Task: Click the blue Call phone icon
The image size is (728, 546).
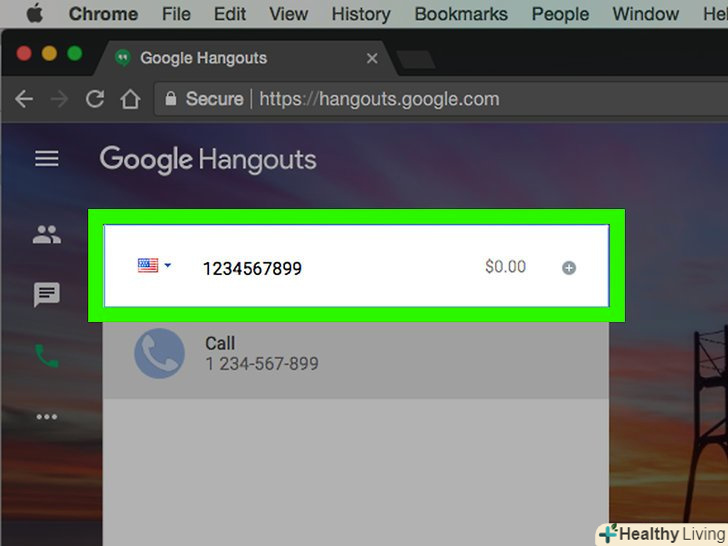Action: (159, 353)
